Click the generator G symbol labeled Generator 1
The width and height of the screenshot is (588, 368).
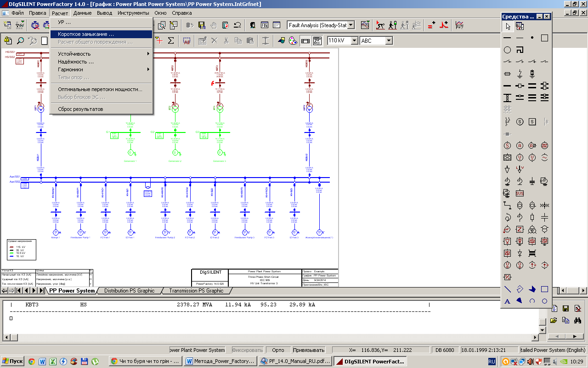click(130, 153)
